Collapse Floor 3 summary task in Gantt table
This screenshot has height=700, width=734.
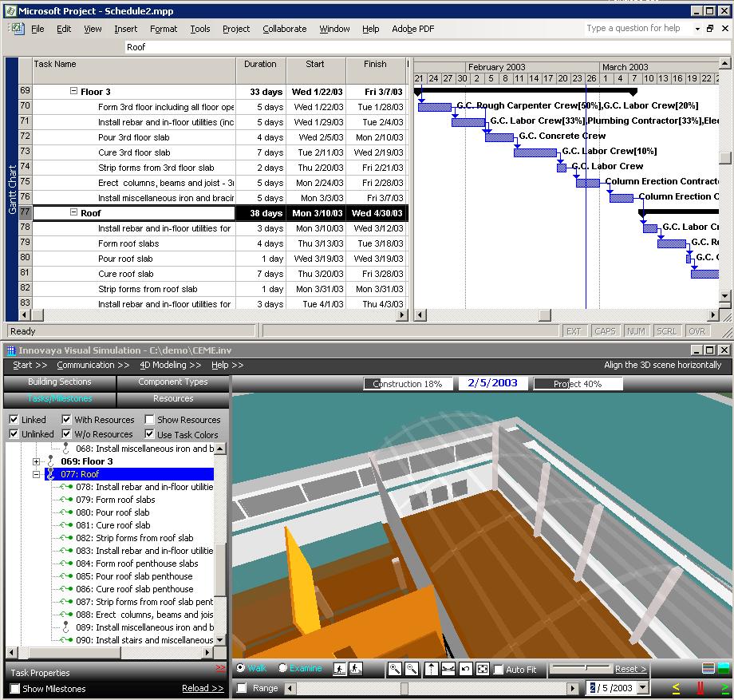[73, 91]
